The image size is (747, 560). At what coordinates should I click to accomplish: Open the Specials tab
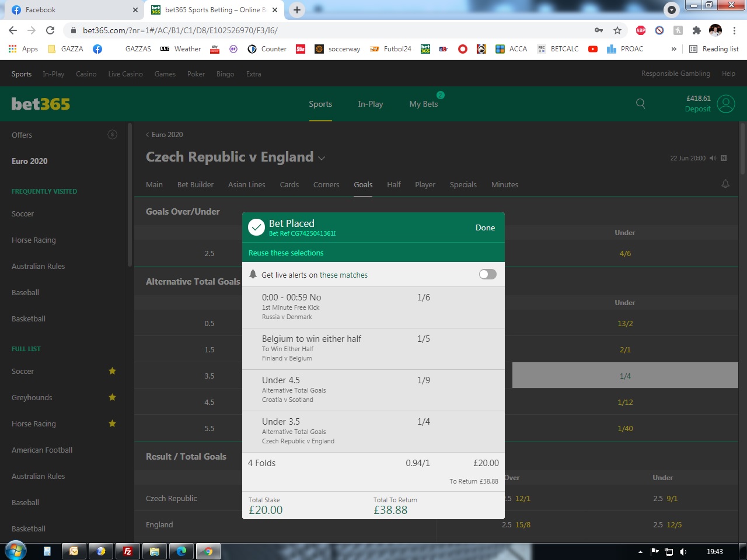click(x=463, y=184)
